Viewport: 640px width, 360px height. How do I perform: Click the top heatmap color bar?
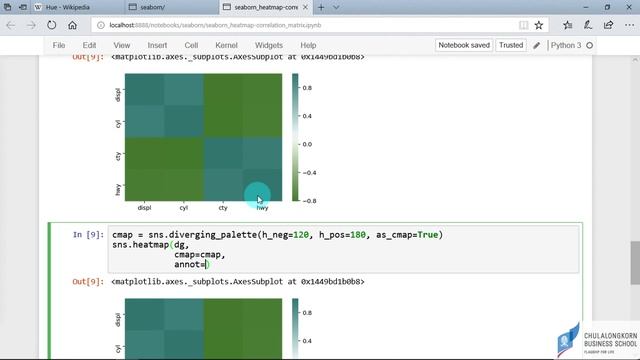pos(295,137)
